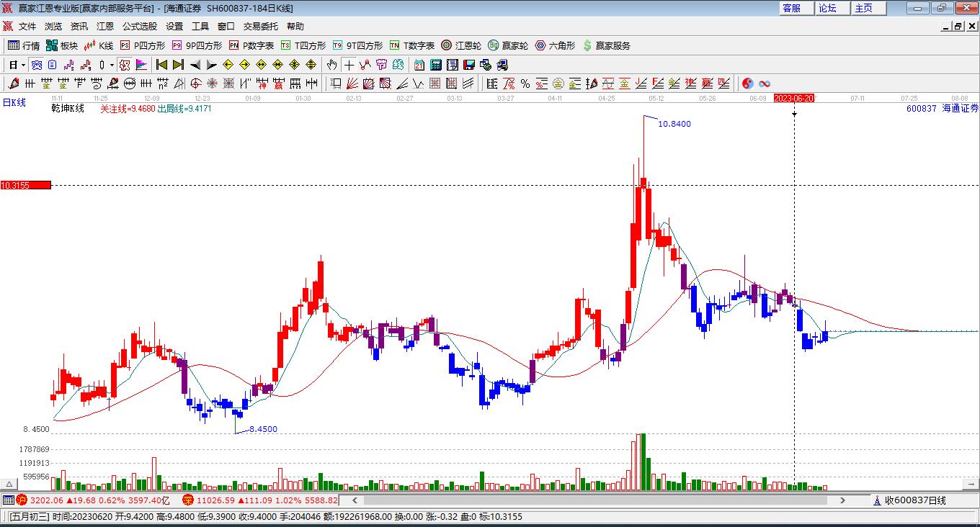Jump to first bar arrow icon

[x=162, y=65]
